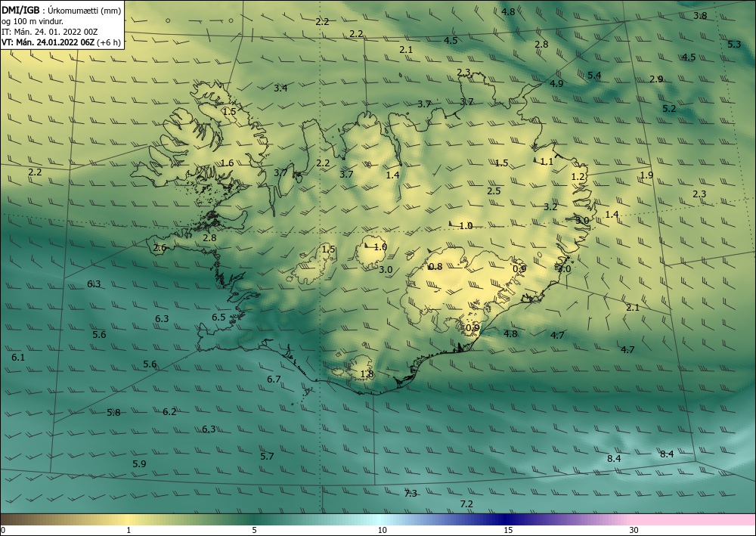
Task: Click the map value '1.8'
Action: (367, 374)
